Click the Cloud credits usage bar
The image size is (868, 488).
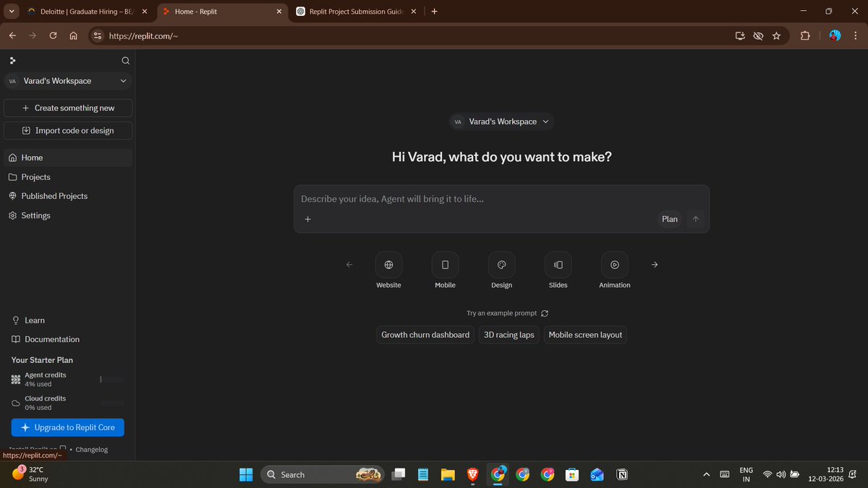tap(112, 403)
